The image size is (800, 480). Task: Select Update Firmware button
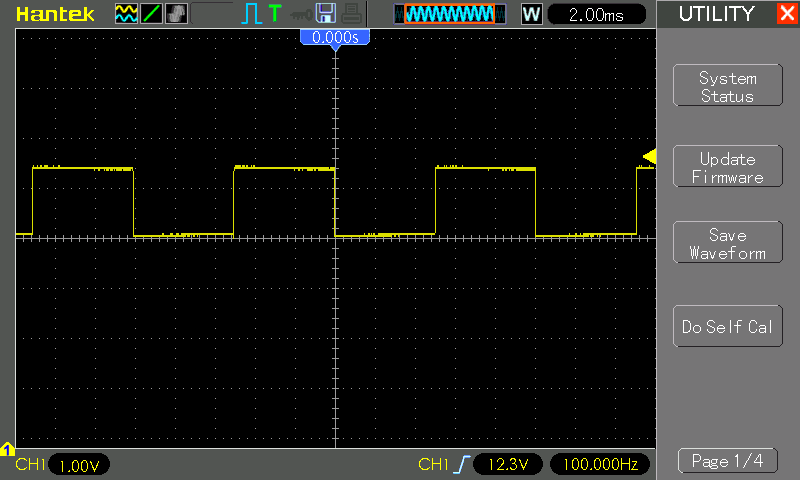[728, 167]
